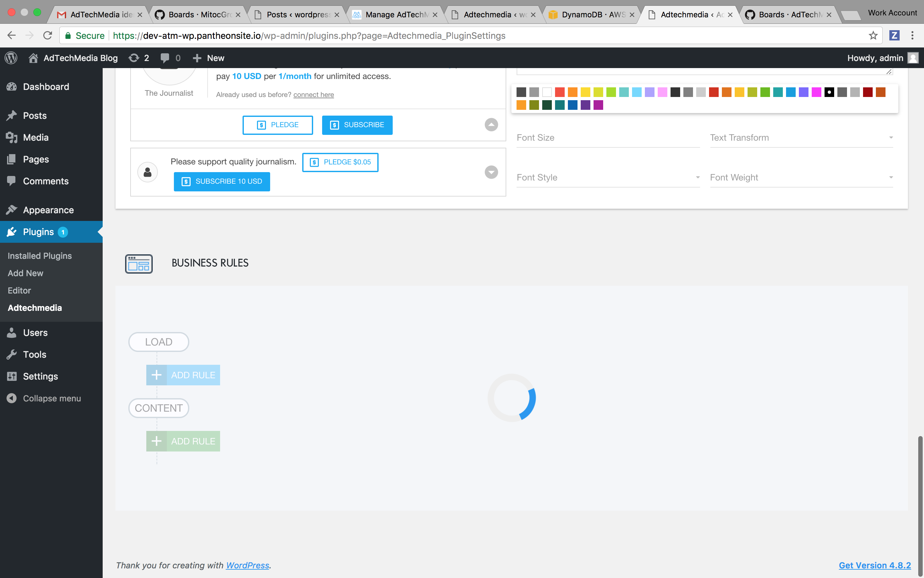Click Work Account profile button
Screen dimensions: 924x578
892,13
